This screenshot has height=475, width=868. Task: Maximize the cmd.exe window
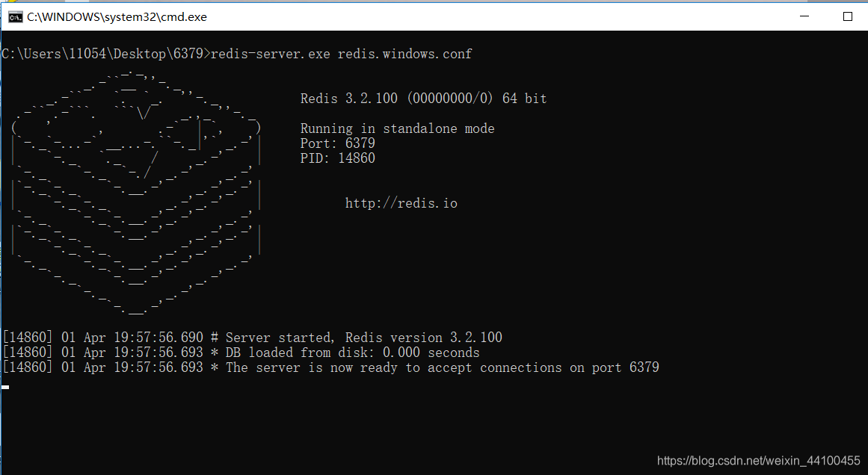(x=848, y=16)
